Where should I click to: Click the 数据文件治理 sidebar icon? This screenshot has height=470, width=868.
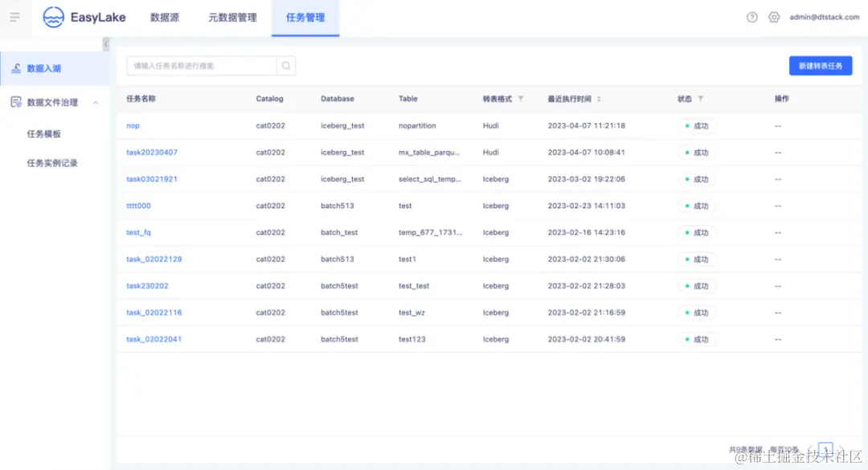click(15, 103)
